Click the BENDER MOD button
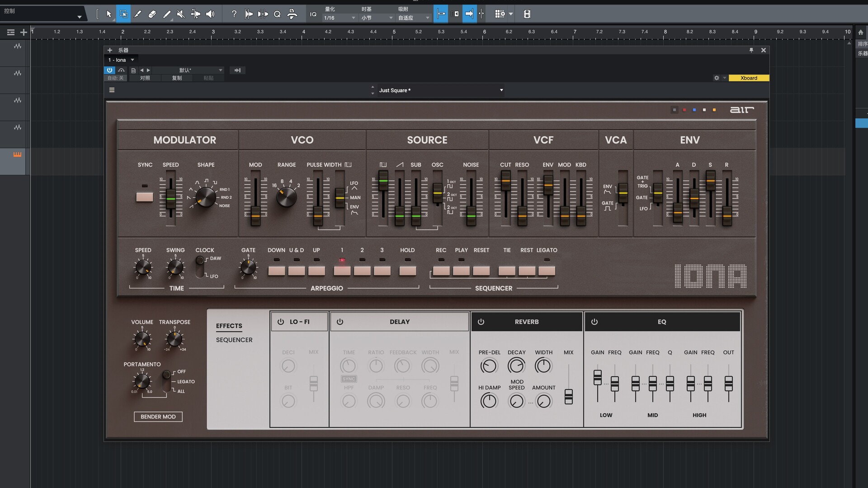This screenshot has width=868, height=488. click(158, 417)
